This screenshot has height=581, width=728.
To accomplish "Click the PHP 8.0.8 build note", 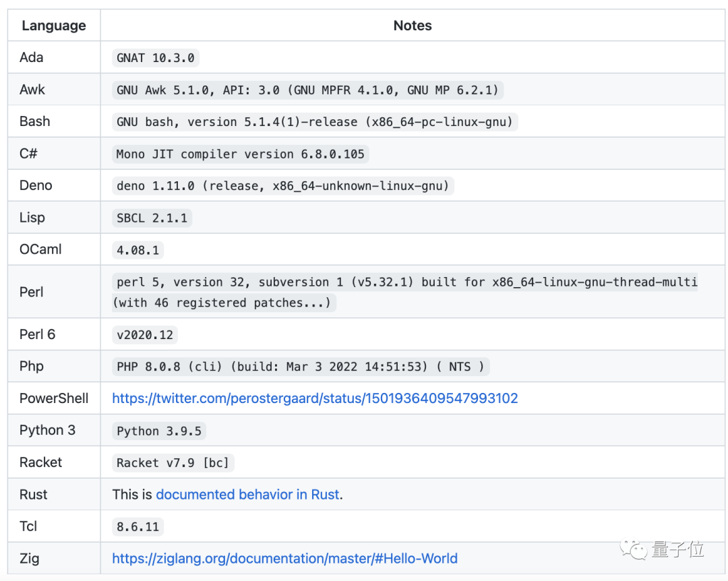I will [x=301, y=367].
